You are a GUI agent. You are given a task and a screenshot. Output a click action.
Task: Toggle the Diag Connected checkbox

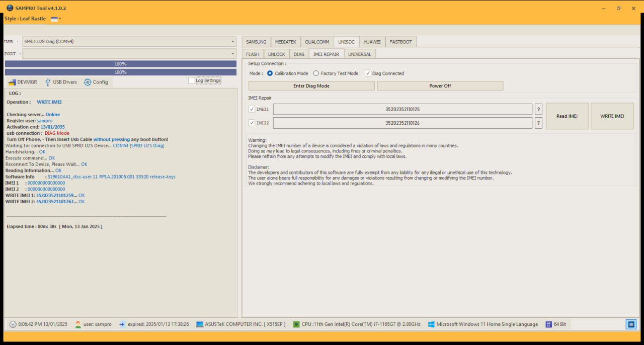(x=368, y=73)
